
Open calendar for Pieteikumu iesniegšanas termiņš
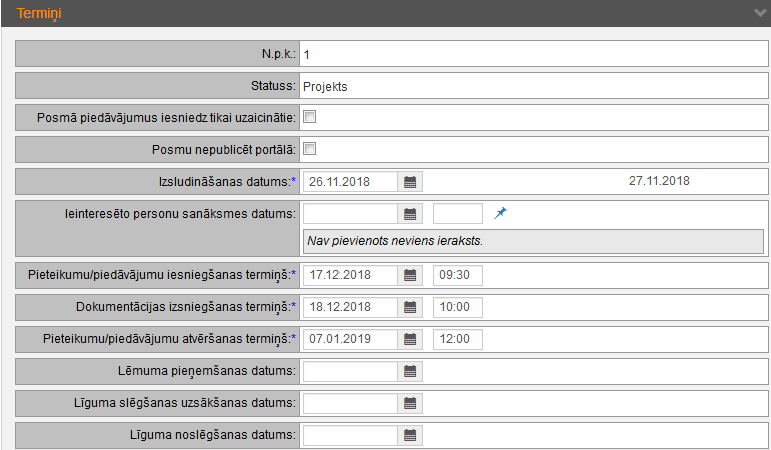[410, 275]
